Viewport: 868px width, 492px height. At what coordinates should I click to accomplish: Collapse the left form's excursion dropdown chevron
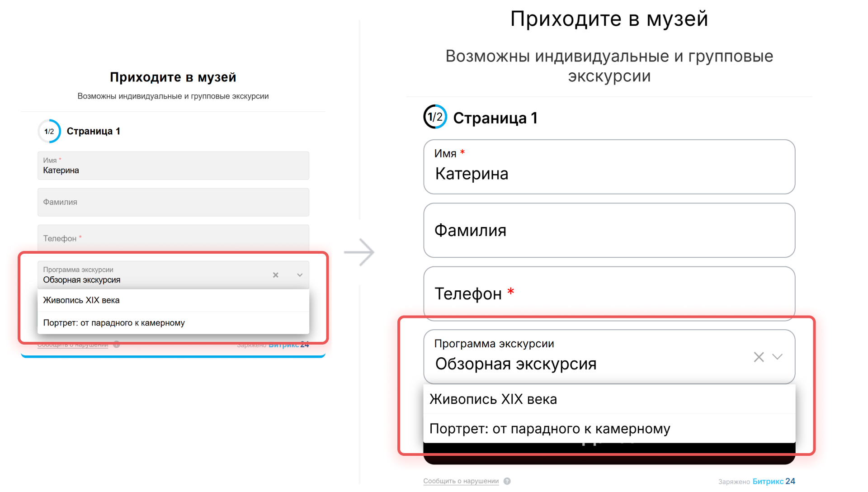pos(300,275)
